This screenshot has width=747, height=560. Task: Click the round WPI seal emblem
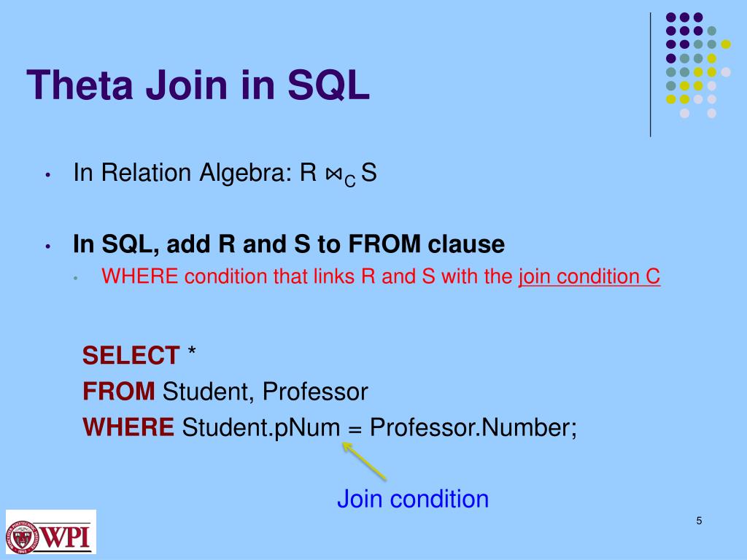coord(22,537)
